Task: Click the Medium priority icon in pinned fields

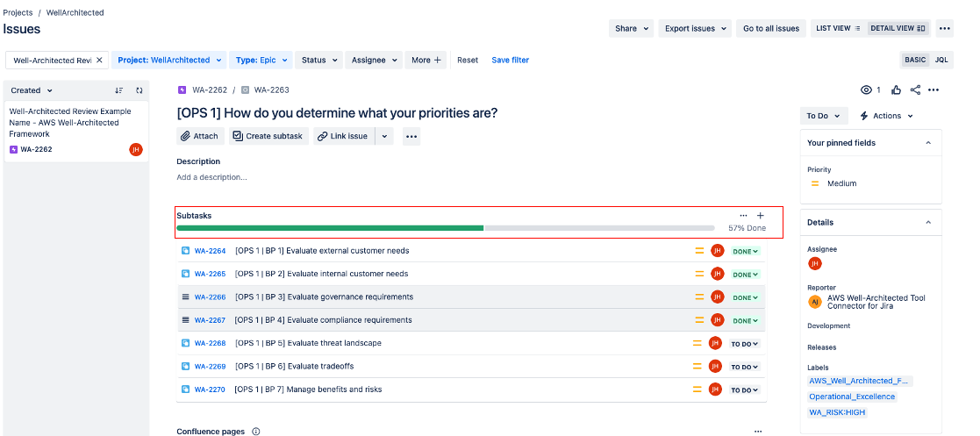Action: coord(815,183)
